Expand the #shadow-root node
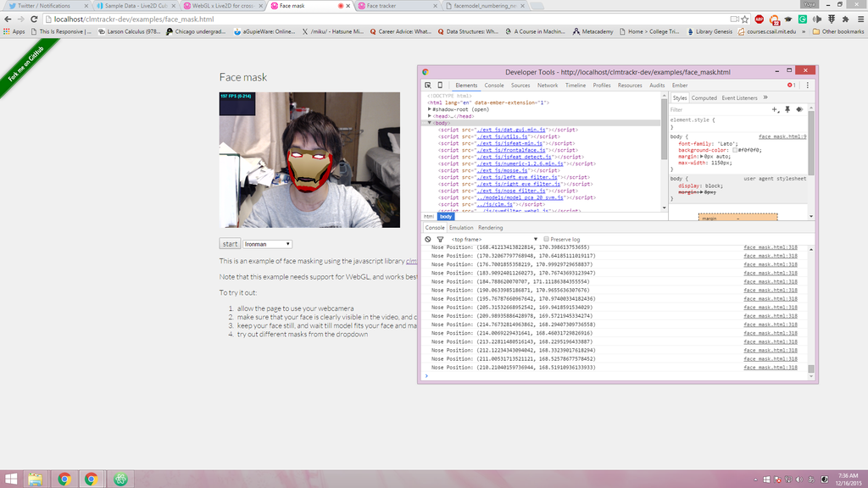 [430, 109]
